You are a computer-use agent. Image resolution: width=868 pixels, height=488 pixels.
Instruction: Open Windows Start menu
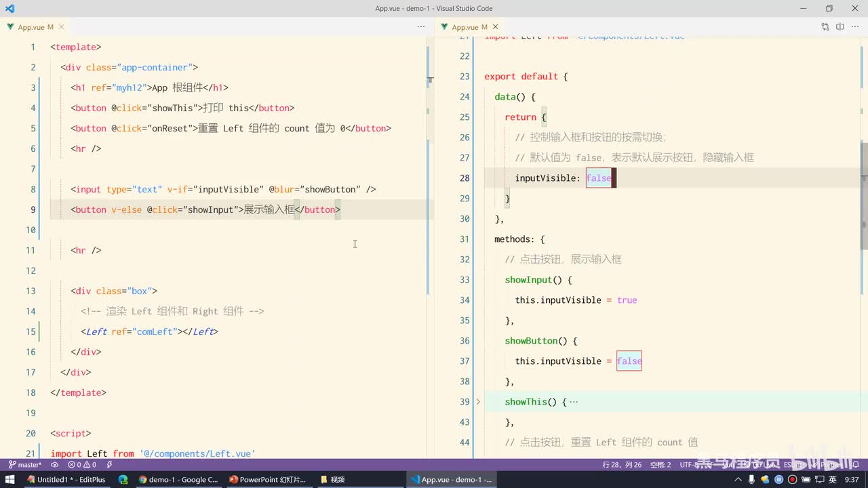pos(9,479)
